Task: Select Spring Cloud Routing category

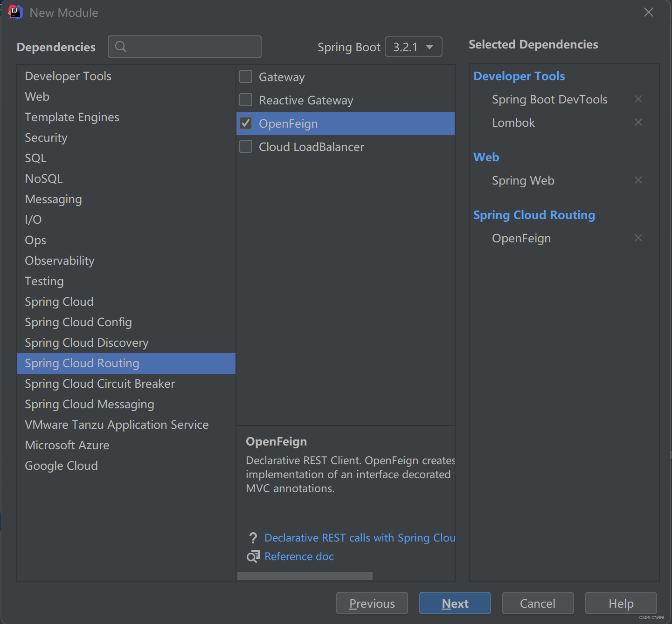Action: coord(126,363)
